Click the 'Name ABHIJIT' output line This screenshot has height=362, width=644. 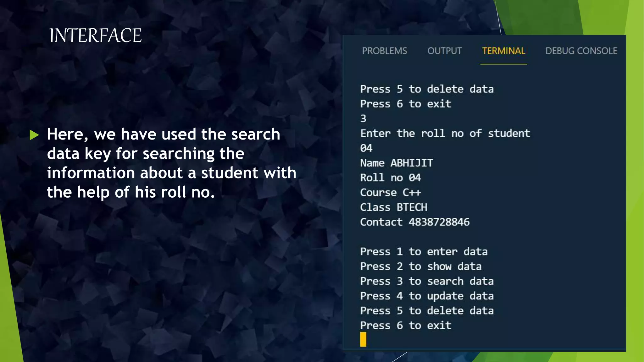click(x=397, y=163)
